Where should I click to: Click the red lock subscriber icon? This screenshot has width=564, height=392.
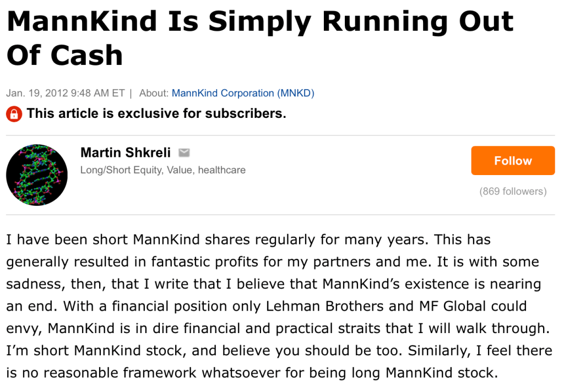tap(14, 114)
